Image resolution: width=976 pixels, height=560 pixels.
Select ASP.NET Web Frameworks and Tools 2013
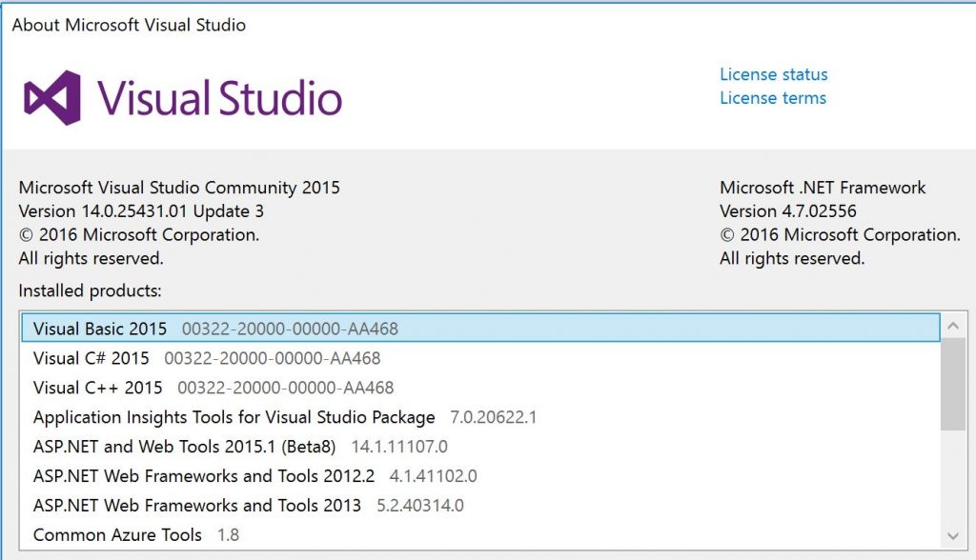click(480, 506)
